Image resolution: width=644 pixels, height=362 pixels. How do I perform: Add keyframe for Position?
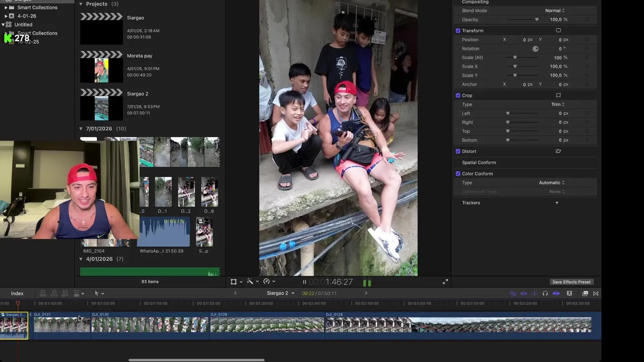click(587, 40)
